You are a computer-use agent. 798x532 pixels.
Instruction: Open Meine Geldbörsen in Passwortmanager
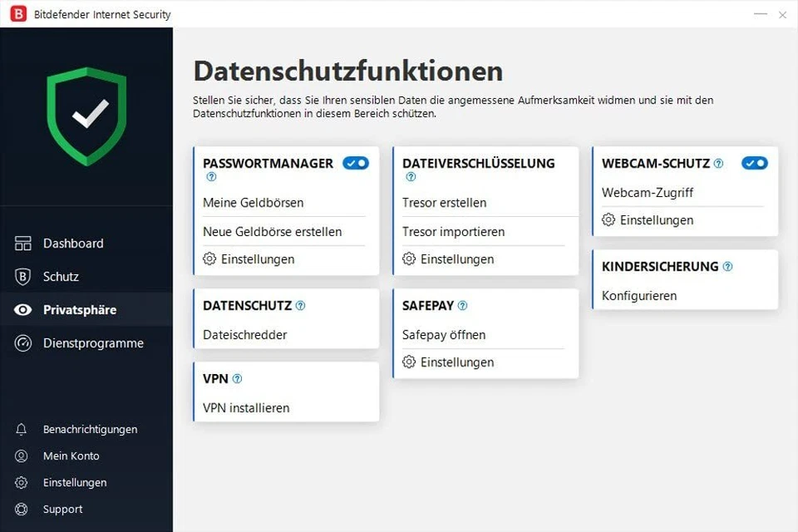(254, 202)
